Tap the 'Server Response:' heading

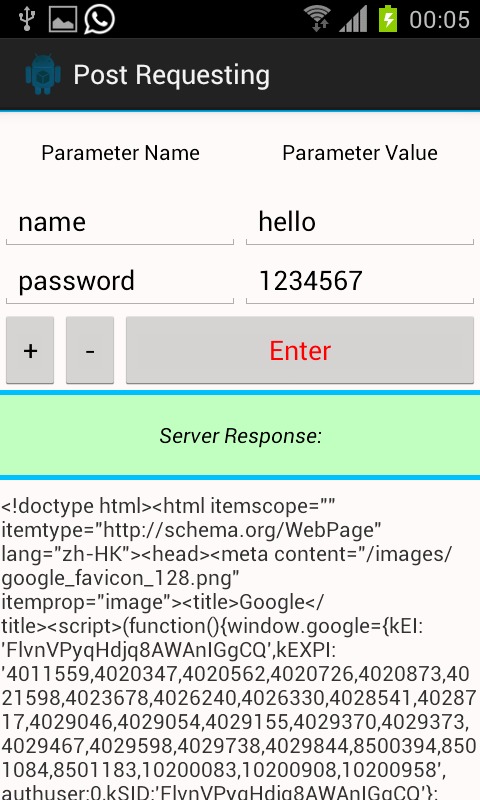click(240, 436)
